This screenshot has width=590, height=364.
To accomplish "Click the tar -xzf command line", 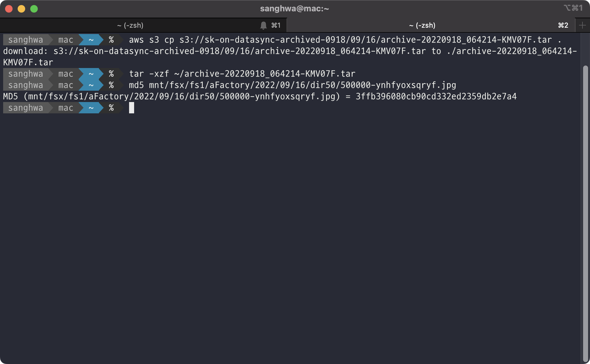I will (242, 74).
